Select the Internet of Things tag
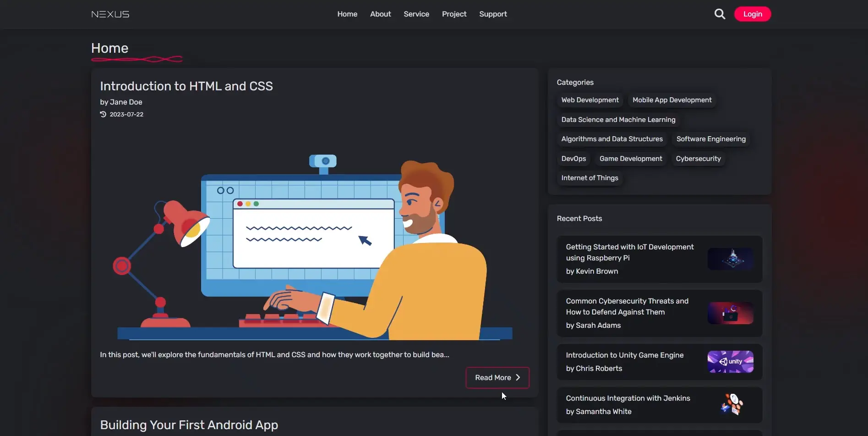 pyautogui.click(x=590, y=178)
